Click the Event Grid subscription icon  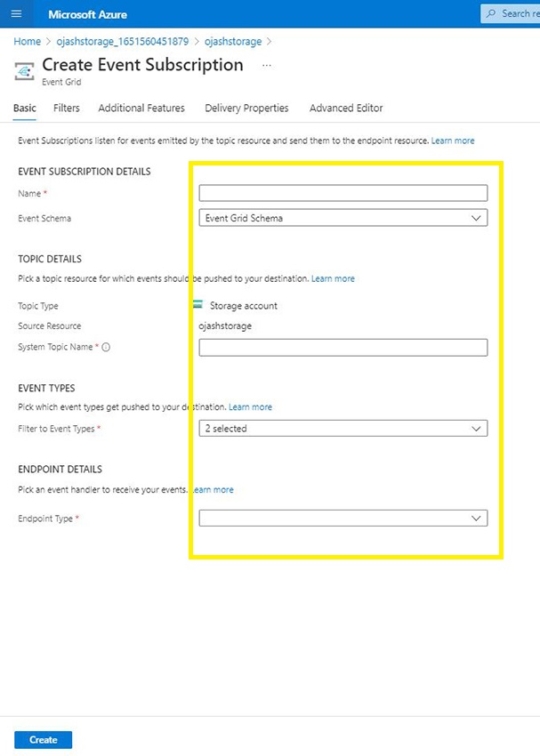[26, 71]
